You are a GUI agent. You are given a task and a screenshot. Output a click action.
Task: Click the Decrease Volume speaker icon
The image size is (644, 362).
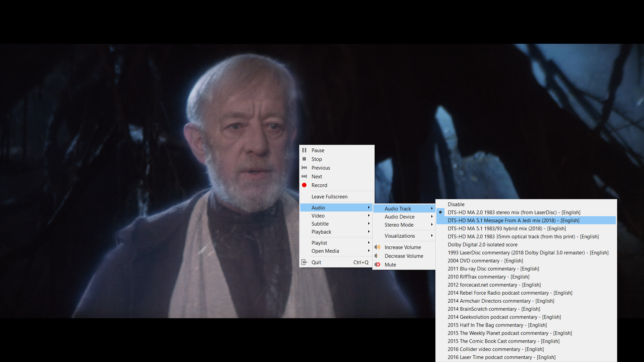pos(377,256)
